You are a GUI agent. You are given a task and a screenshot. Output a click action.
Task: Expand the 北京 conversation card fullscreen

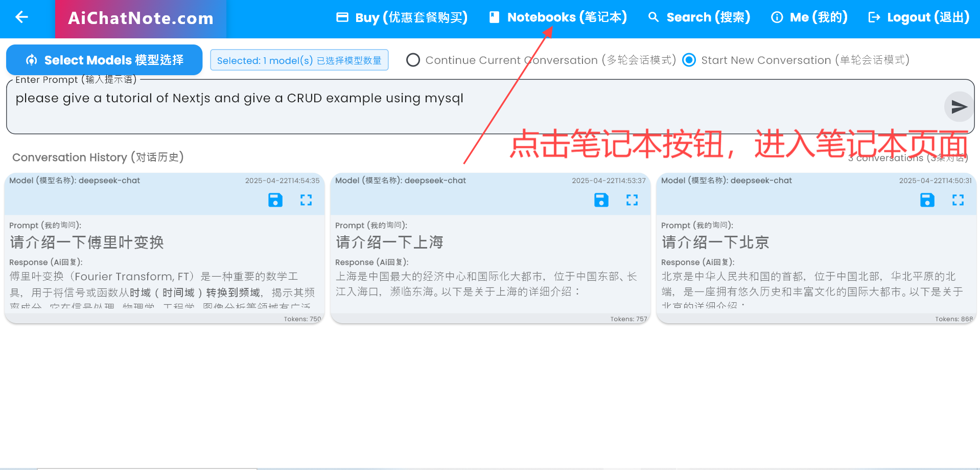click(x=958, y=200)
